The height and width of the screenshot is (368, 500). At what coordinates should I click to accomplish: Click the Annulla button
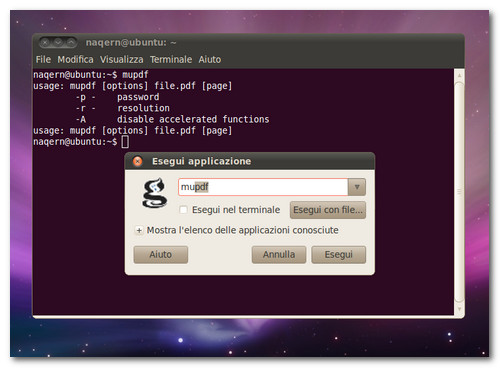(x=279, y=255)
